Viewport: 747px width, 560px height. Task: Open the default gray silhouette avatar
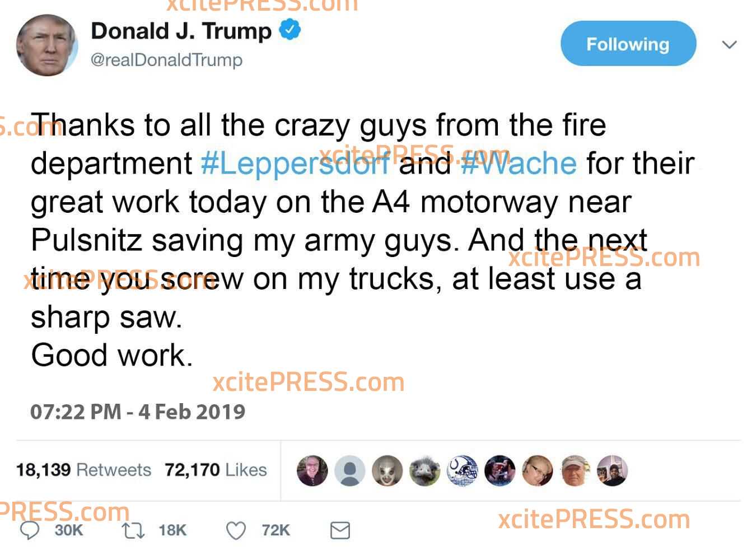tap(350, 470)
